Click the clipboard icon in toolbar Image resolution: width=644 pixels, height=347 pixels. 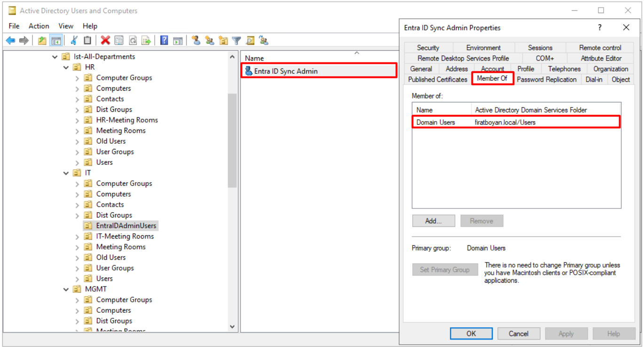(87, 41)
